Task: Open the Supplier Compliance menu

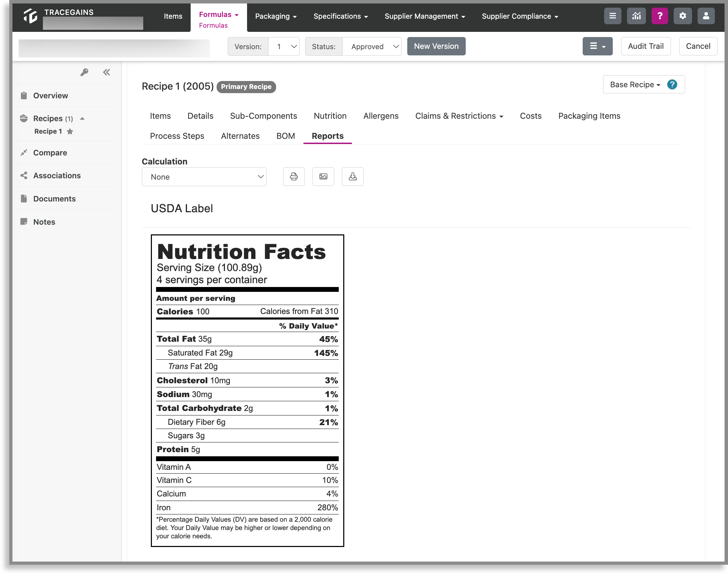Action: 520,16
